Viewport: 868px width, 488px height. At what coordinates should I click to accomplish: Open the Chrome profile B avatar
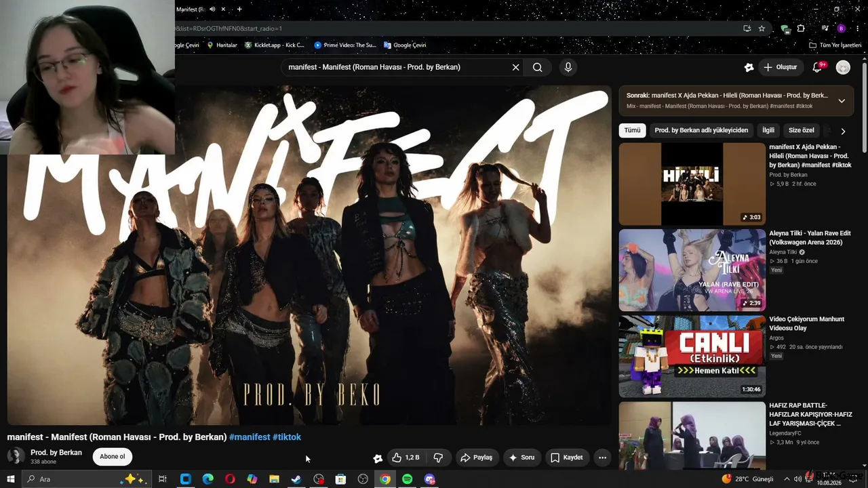pos(841,28)
